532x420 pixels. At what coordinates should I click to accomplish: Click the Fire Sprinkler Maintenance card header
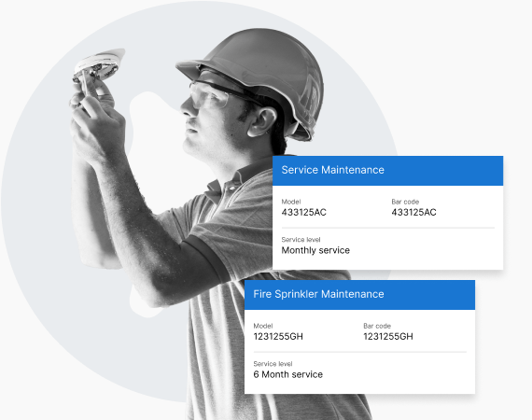point(359,295)
